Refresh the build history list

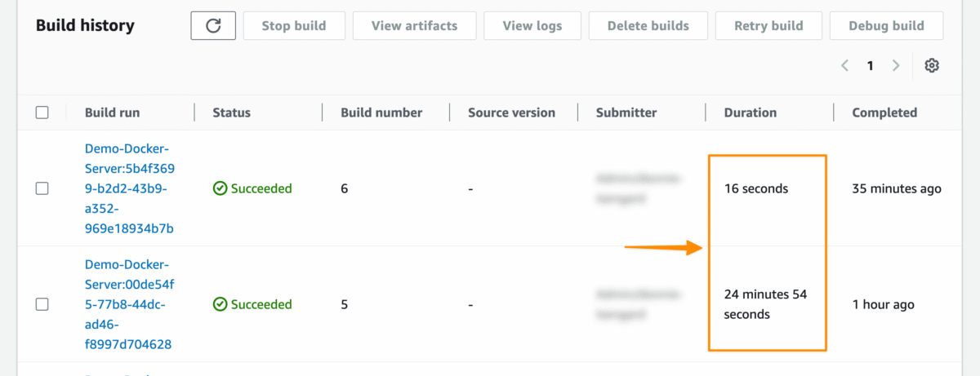tap(213, 26)
